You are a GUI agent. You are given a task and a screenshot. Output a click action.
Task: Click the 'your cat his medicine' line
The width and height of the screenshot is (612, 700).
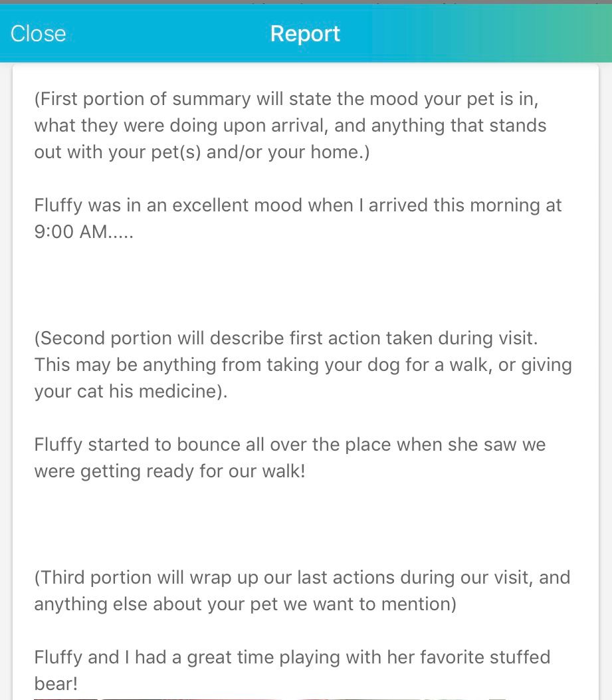point(131,391)
